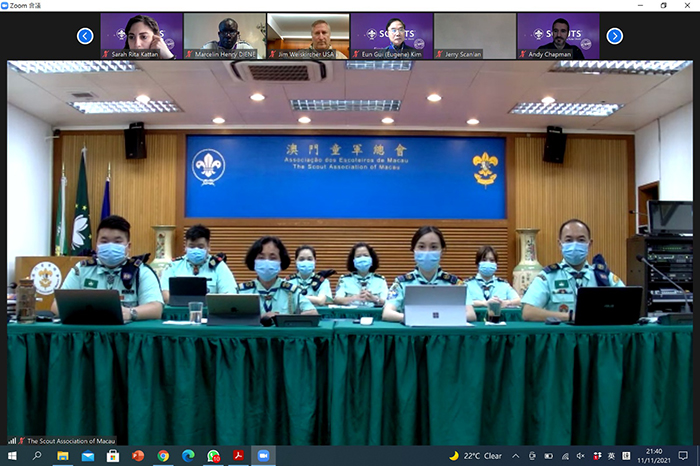Switch the 英 input language indicator

point(611,456)
